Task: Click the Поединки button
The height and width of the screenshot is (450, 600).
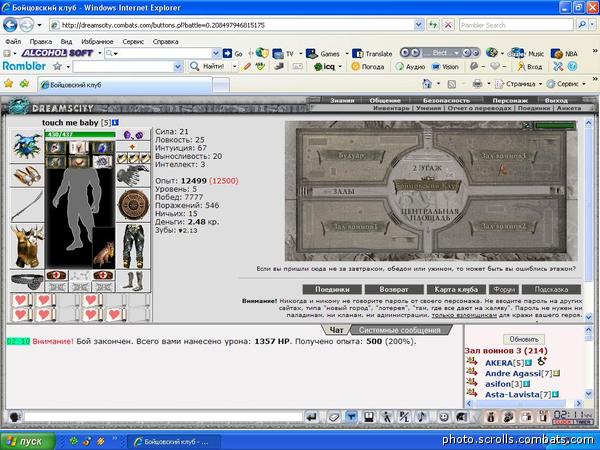Action: [x=332, y=289]
